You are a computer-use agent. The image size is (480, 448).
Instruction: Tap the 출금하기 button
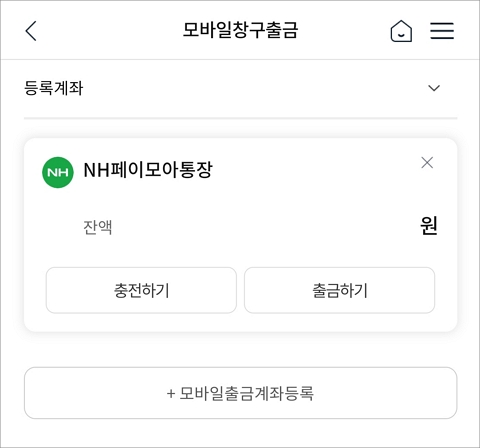tap(339, 290)
